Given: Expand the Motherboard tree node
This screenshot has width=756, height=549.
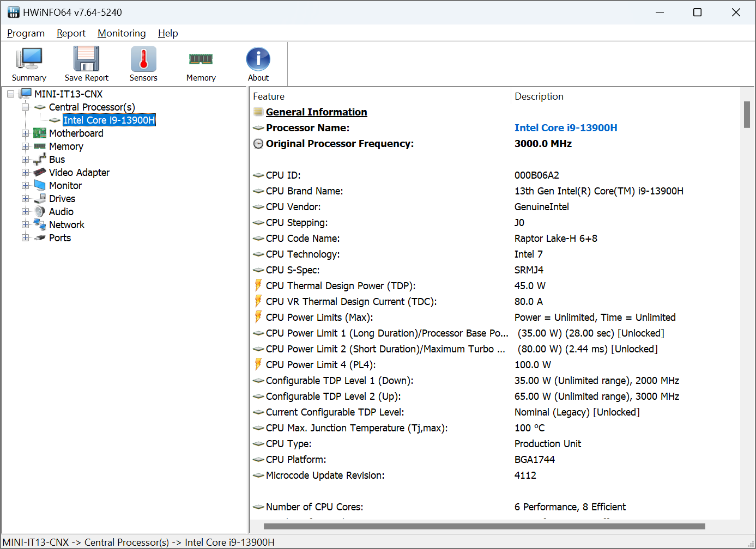Looking at the screenshot, I should point(25,133).
